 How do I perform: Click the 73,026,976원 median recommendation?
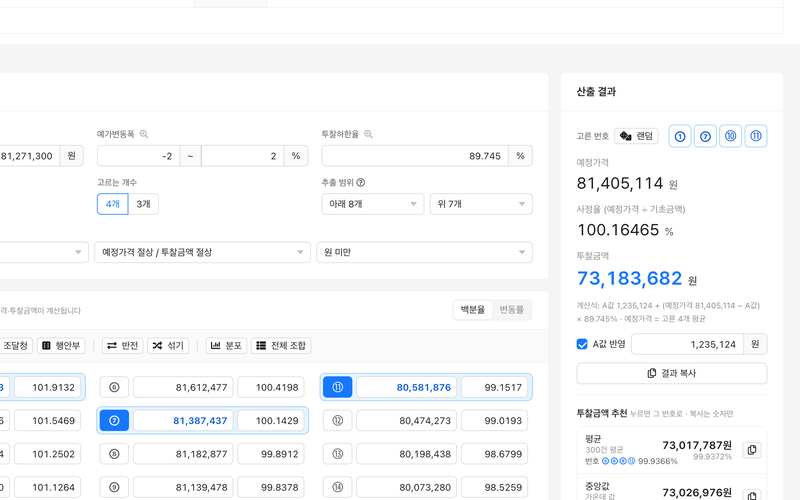pyautogui.click(x=697, y=493)
